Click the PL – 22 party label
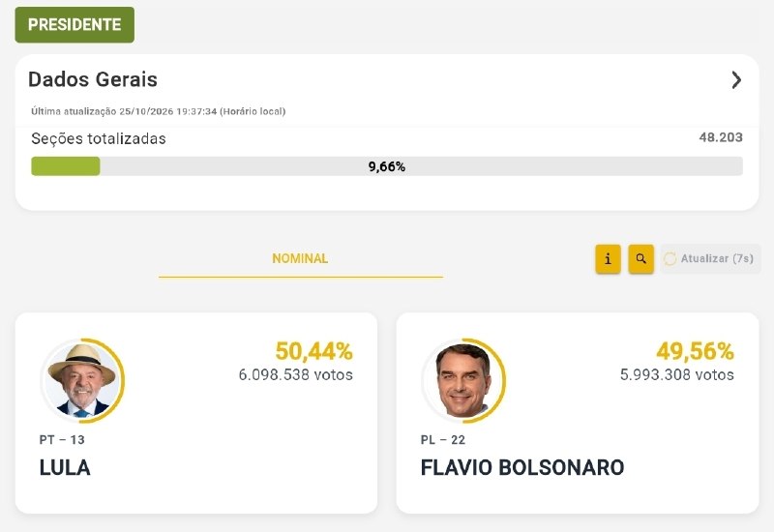The height and width of the screenshot is (532, 774). click(443, 440)
